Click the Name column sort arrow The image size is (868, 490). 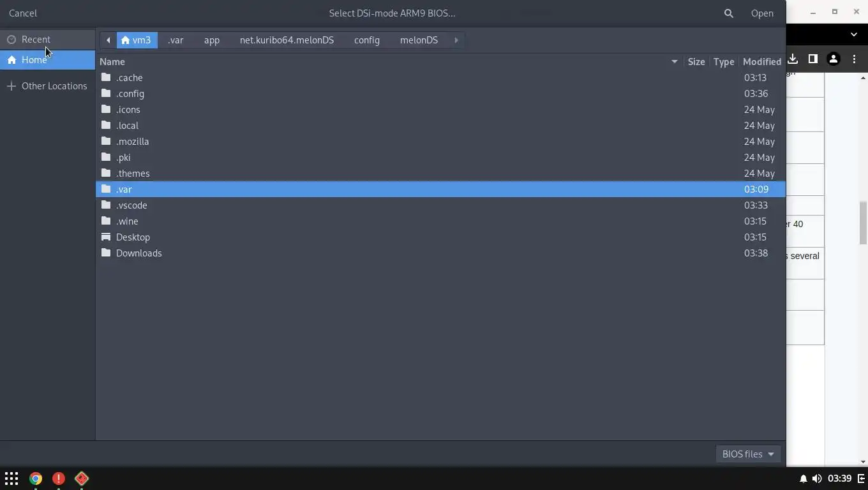674,62
